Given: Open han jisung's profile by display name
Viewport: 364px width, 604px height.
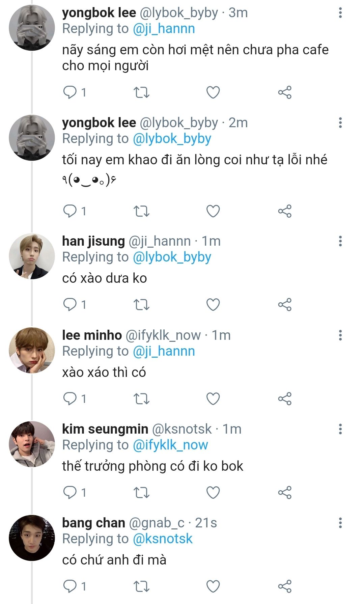Looking at the screenshot, I should pyautogui.click(x=93, y=241).
